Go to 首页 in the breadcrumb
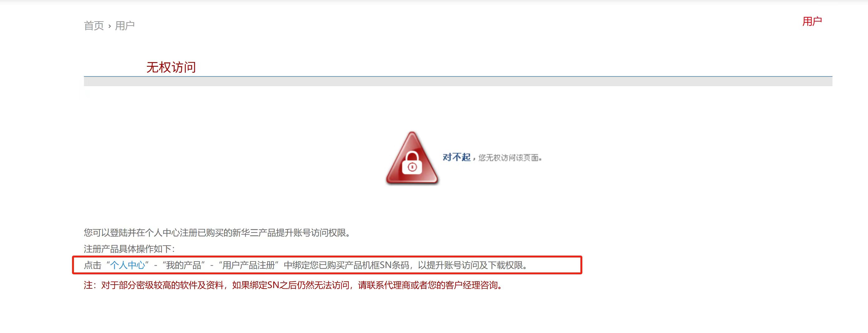The image size is (868, 333). (x=94, y=26)
